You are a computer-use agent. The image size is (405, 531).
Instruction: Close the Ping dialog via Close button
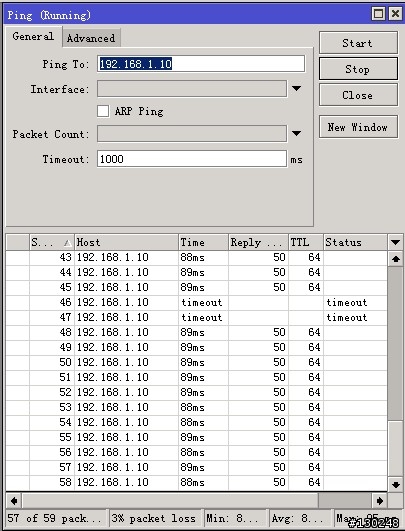point(358,95)
